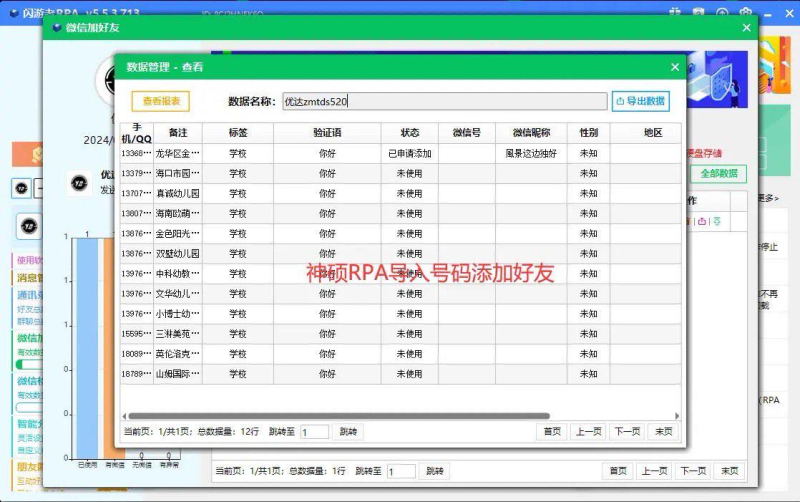The image size is (800, 502).
Task: Select row with 备注 中科幼教…
Action: pos(401,273)
